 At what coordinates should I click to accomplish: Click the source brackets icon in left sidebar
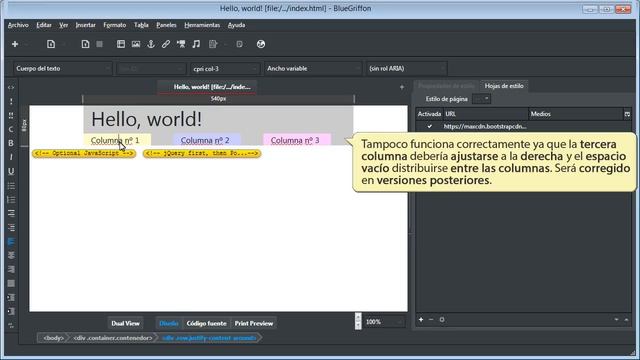11,87
